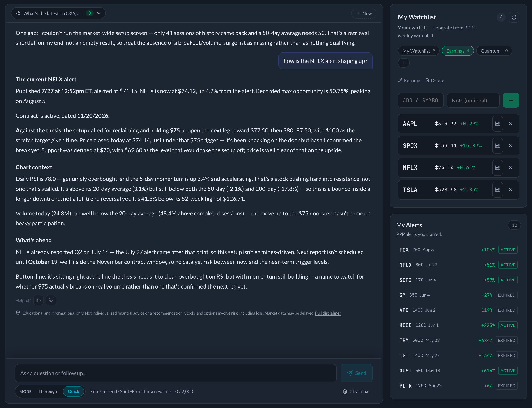This screenshot has width=532, height=408.
Task: Click the ask a question input box
Action: coord(176,373)
